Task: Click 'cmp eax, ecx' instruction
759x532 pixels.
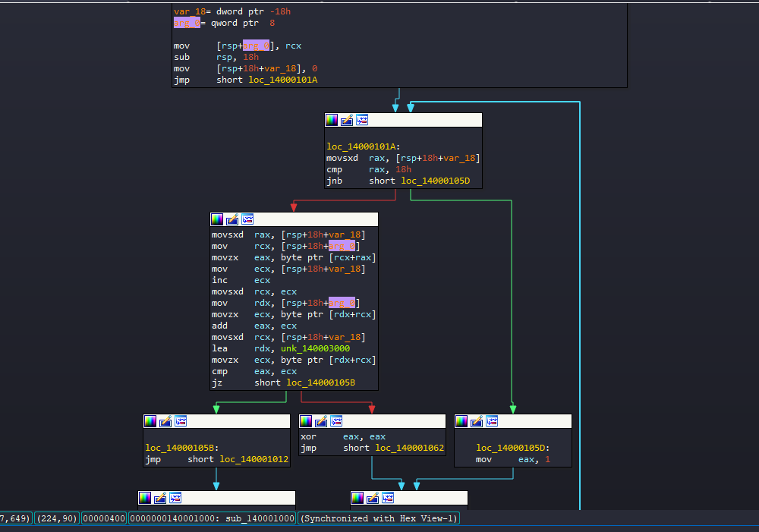Action: (x=254, y=371)
